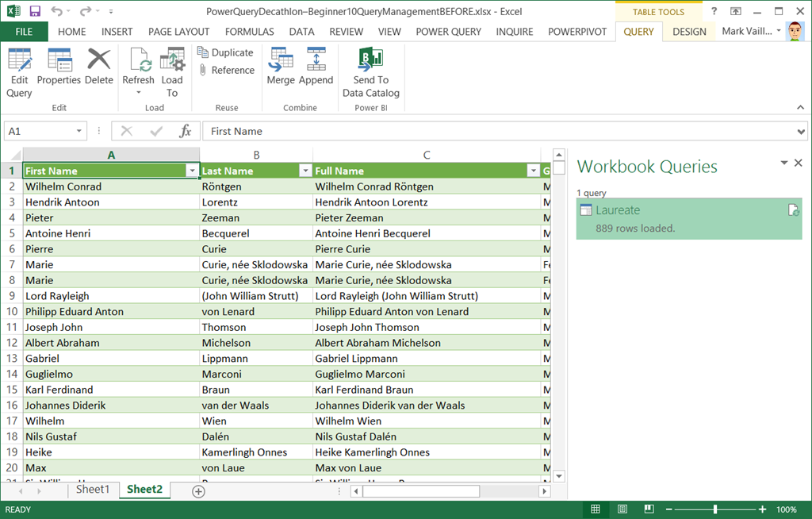This screenshot has width=812, height=519.
Task: Open the Name Box dropdown arrow
Action: point(79,131)
